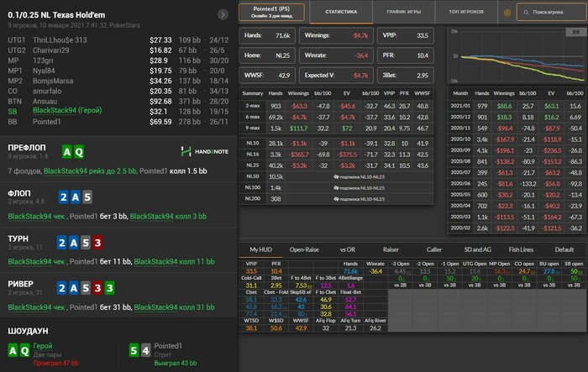Click the red 3 card in the River row
Viewport: 588px width, 372px height.
tap(97, 288)
